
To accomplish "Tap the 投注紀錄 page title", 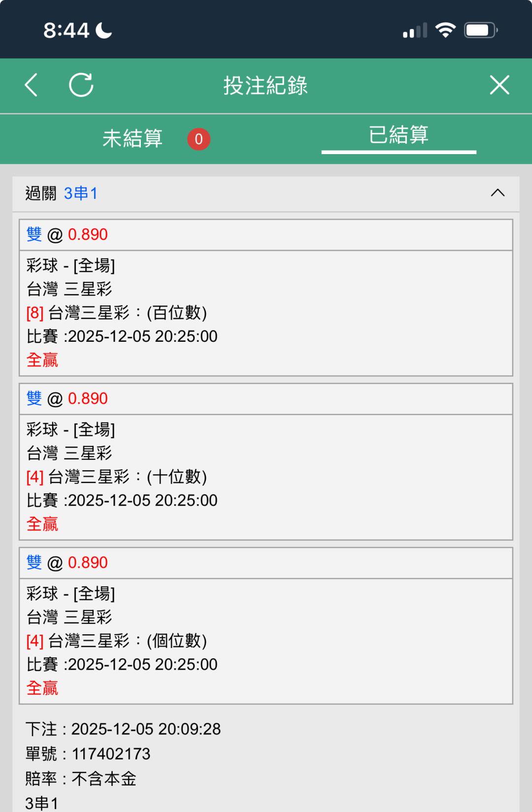I will tap(266, 85).
